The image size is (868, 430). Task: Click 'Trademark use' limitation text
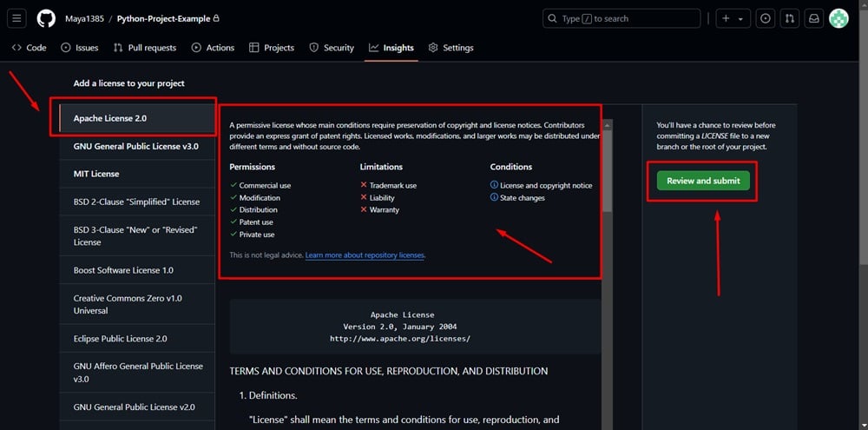pos(393,186)
